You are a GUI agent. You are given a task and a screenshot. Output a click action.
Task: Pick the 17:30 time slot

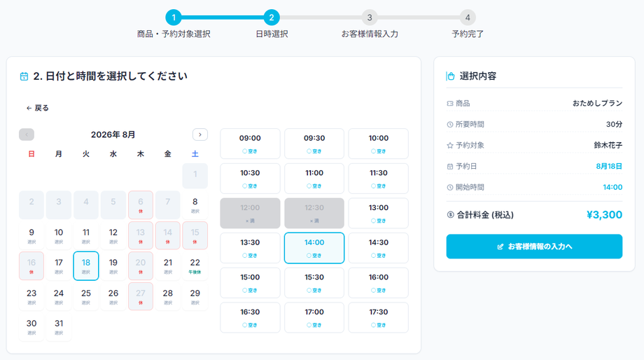pyautogui.click(x=378, y=318)
